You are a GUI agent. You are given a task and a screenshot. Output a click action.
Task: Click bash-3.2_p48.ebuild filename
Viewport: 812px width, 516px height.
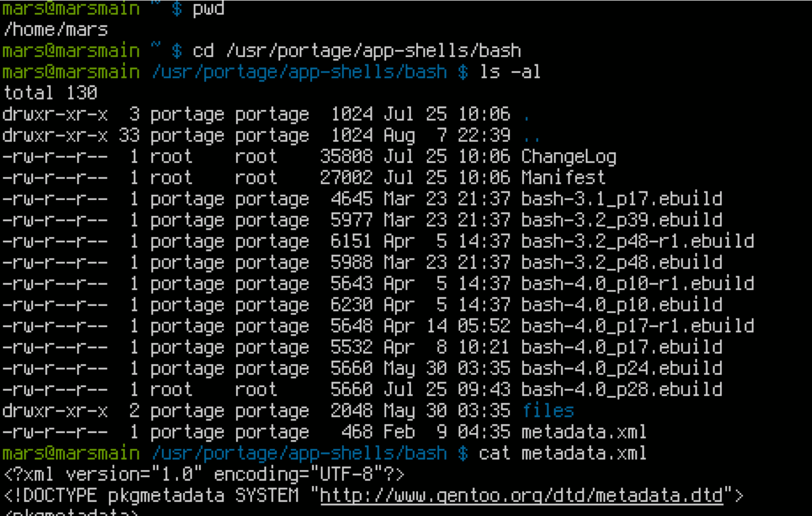pos(621,263)
